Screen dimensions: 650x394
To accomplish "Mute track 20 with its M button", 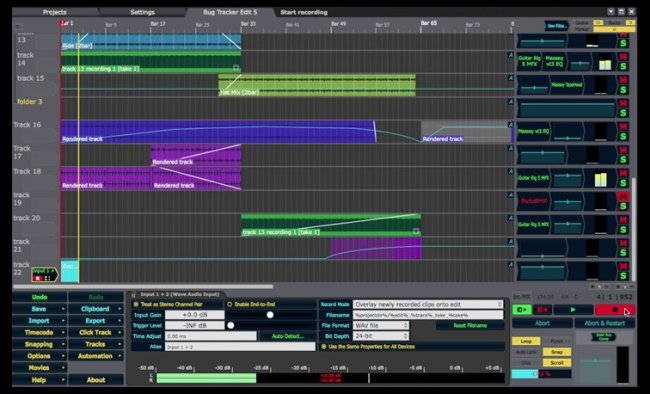I will coord(623,220).
